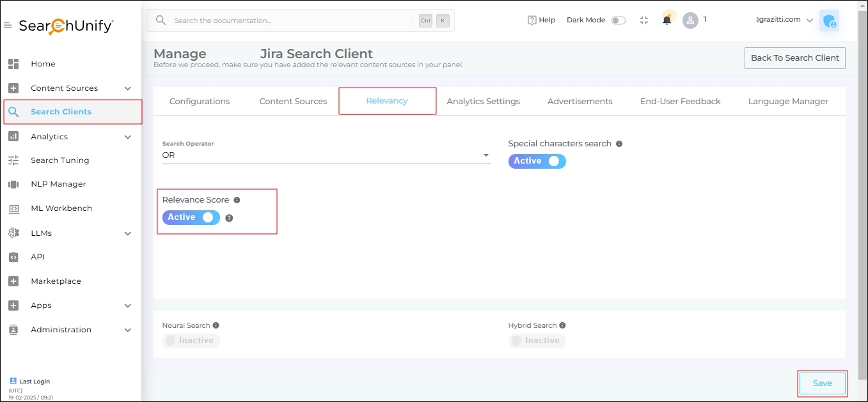Open NLP Manager from the sidebar
This screenshot has width=868, height=402.
tap(58, 184)
